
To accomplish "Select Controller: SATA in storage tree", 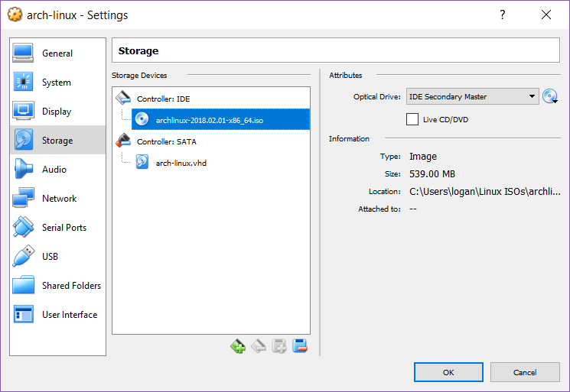I will click(167, 141).
